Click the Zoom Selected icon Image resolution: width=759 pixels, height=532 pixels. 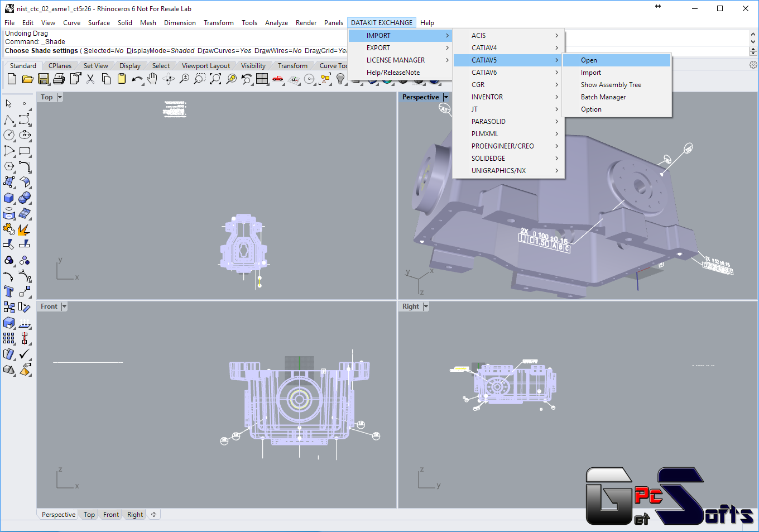pyautogui.click(x=231, y=79)
